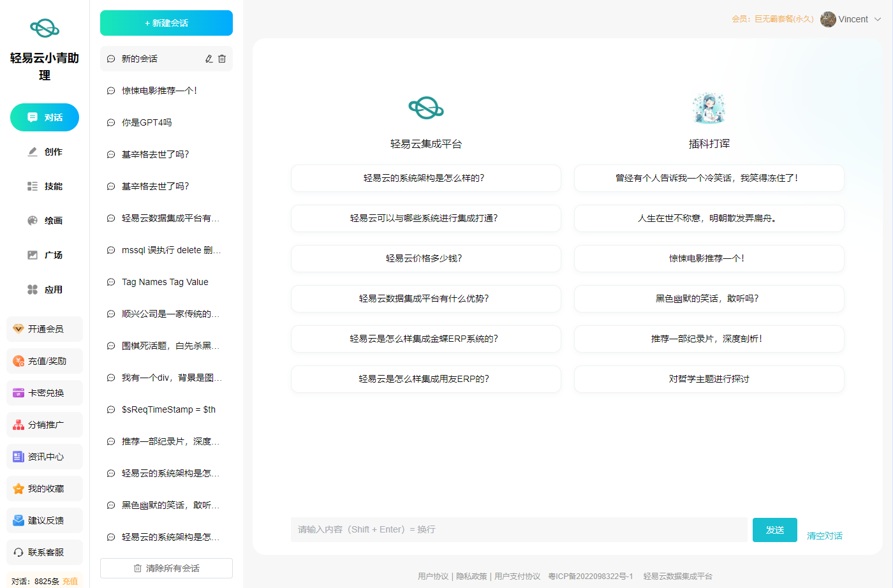Select prompt 轻易云价格多少钱?
The width and height of the screenshot is (893, 588).
click(x=426, y=259)
